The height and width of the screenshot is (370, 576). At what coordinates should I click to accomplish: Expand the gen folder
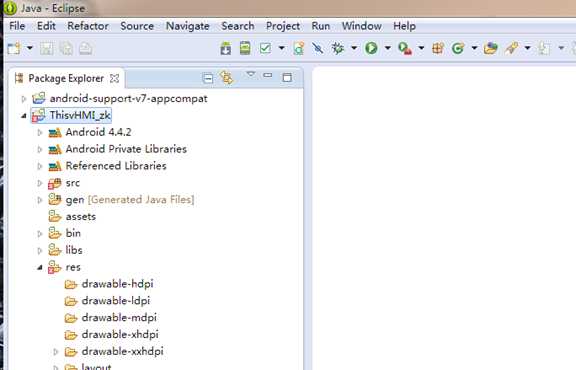pos(40,200)
